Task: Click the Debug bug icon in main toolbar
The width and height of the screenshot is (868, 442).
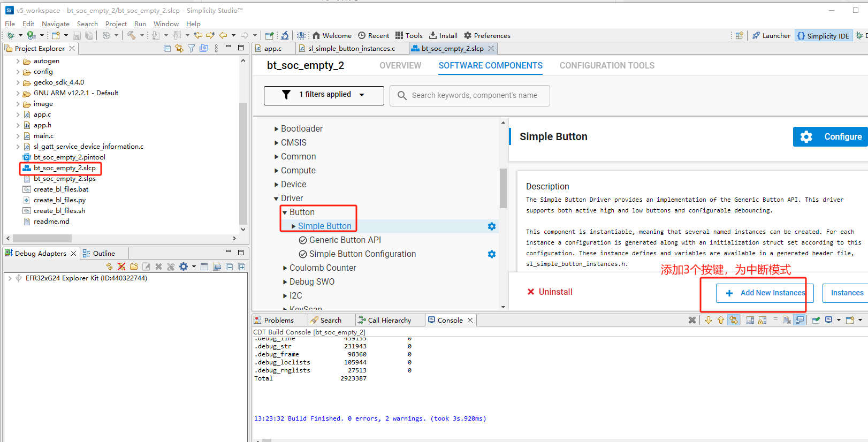Action: tap(10, 35)
